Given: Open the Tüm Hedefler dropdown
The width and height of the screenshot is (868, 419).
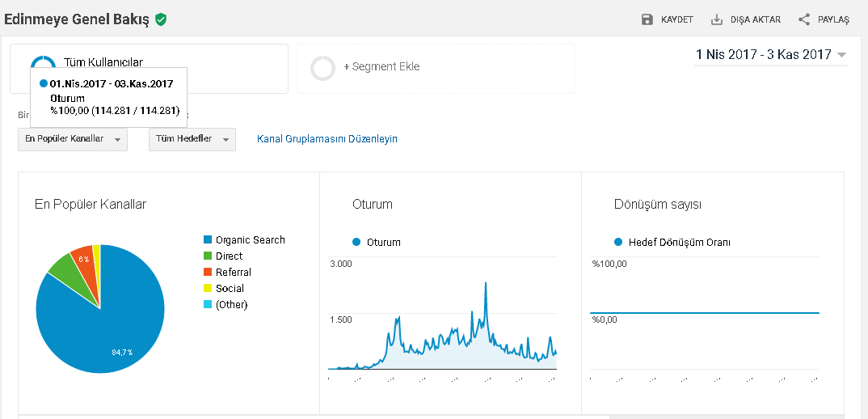Looking at the screenshot, I should (192, 139).
